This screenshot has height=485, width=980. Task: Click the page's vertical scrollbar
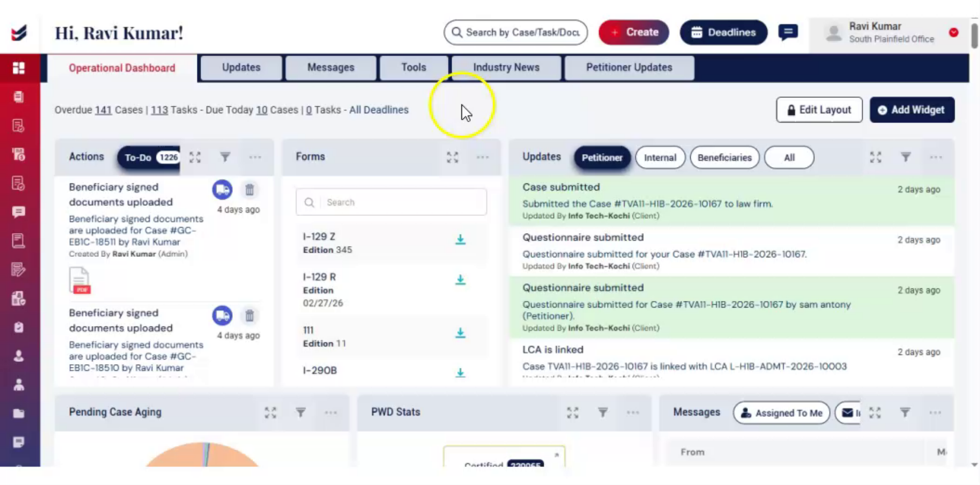[975, 36]
